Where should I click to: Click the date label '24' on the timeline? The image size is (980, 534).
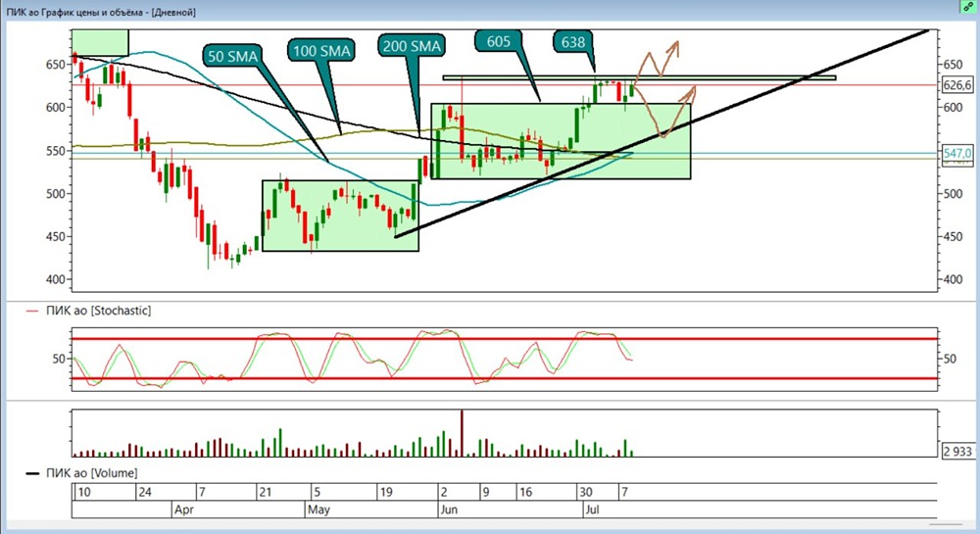[145, 492]
